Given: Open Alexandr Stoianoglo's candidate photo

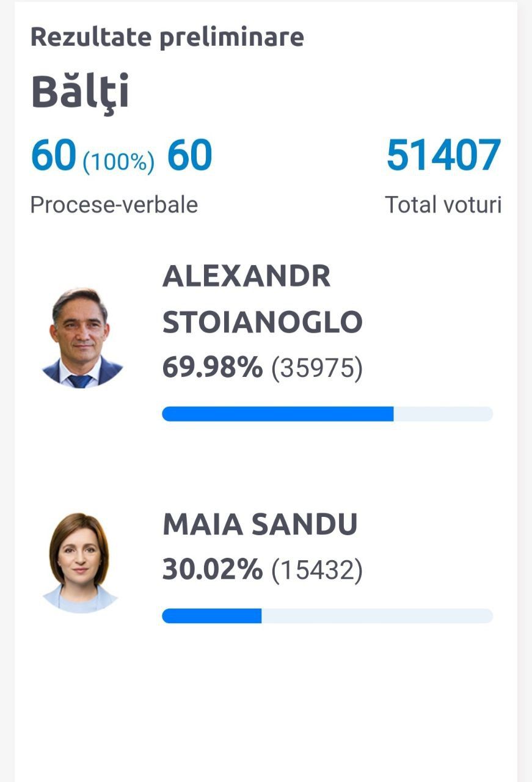Looking at the screenshot, I should pyautogui.click(x=82, y=338).
